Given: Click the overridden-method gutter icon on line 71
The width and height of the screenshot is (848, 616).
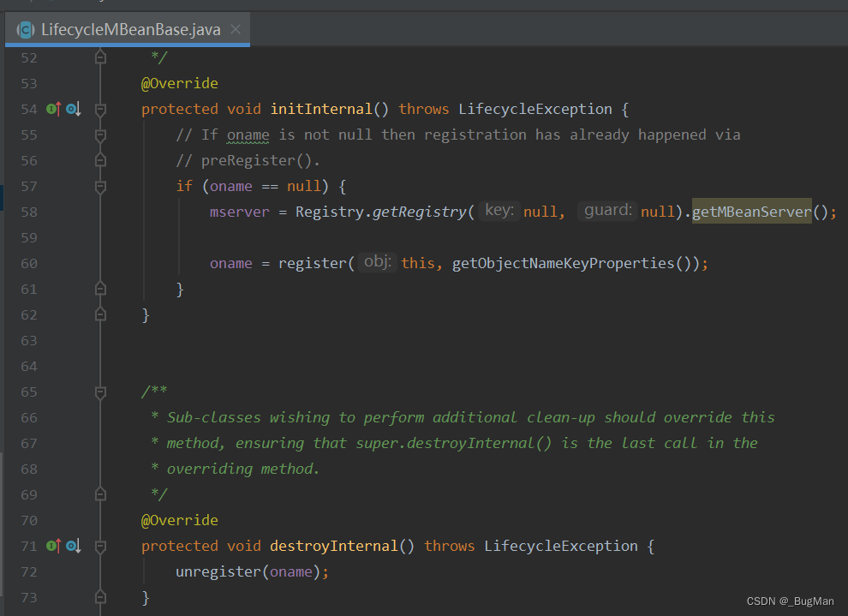Looking at the screenshot, I should coord(74,547).
